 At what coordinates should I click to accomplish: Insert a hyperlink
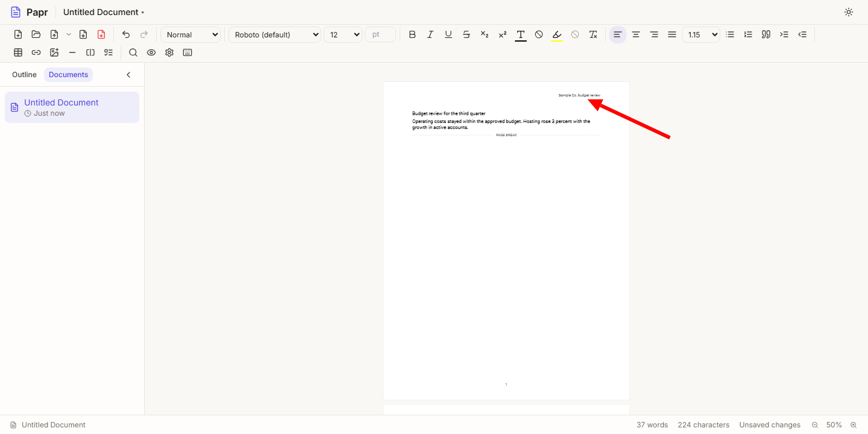pos(36,52)
